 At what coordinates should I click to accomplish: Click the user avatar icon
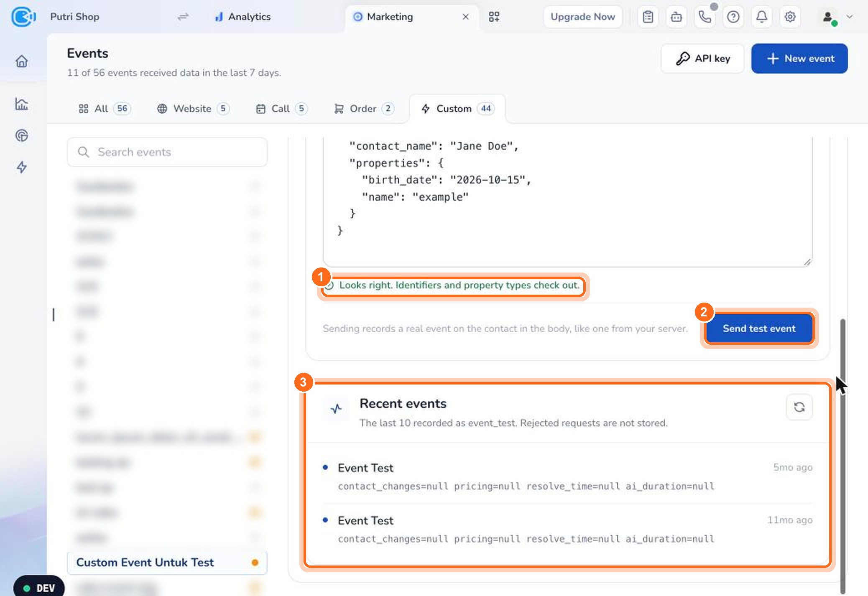[x=828, y=17]
